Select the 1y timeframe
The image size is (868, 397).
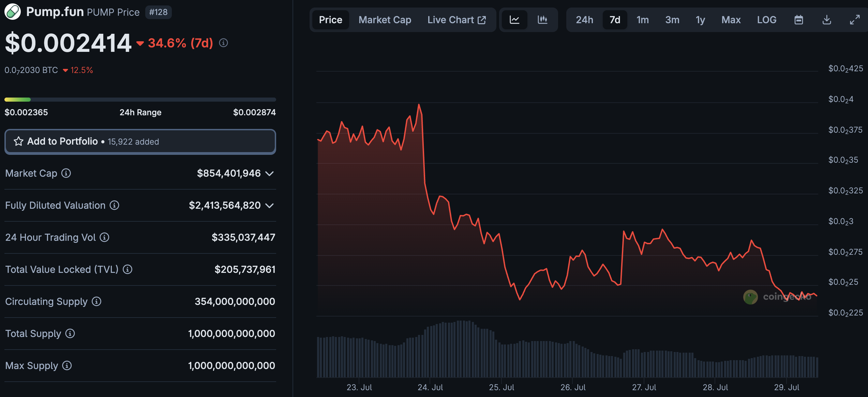click(700, 20)
